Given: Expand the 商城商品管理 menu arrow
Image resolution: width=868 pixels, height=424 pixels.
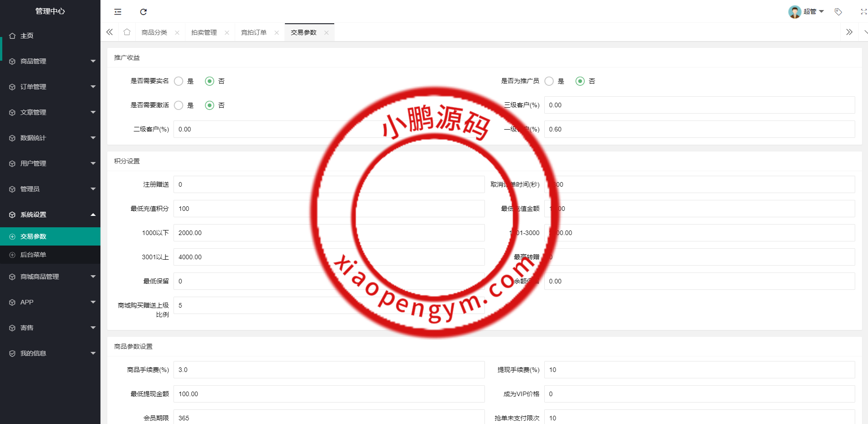Looking at the screenshot, I should (x=93, y=277).
